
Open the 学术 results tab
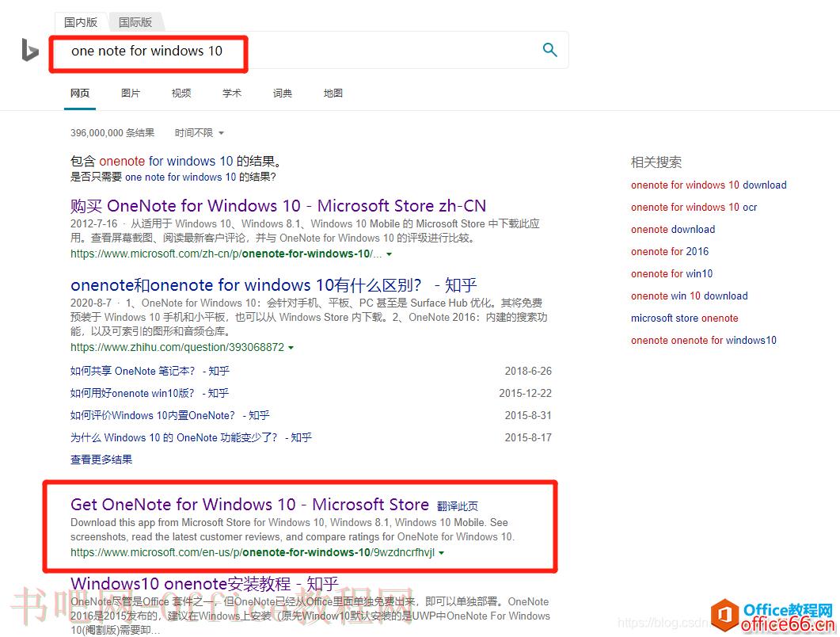[232, 93]
